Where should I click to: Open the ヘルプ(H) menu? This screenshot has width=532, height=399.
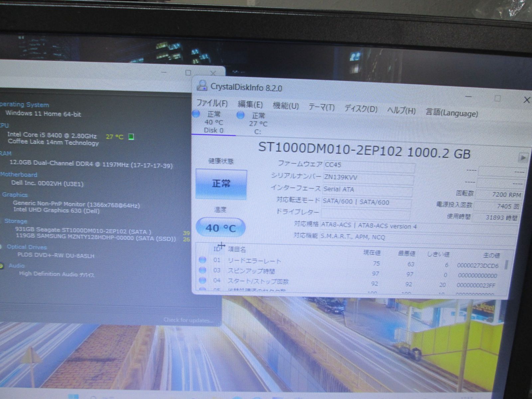[401, 110]
